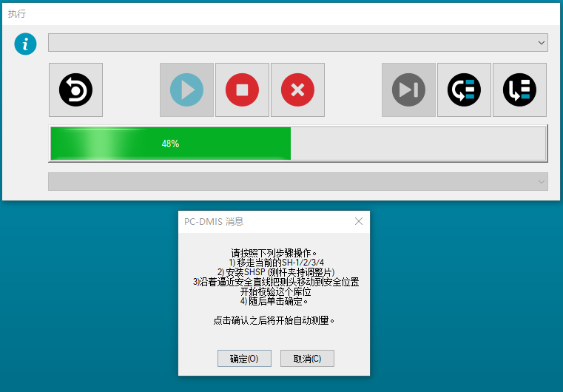
Task: Click the blue Continue play button
Action: [x=186, y=89]
